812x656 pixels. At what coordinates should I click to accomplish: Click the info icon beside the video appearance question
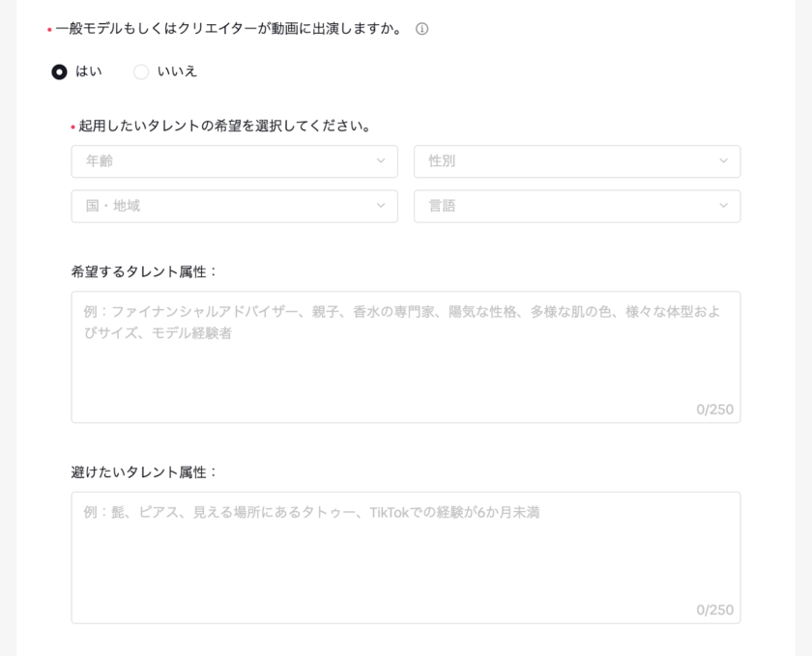click(x=421, y=29)
